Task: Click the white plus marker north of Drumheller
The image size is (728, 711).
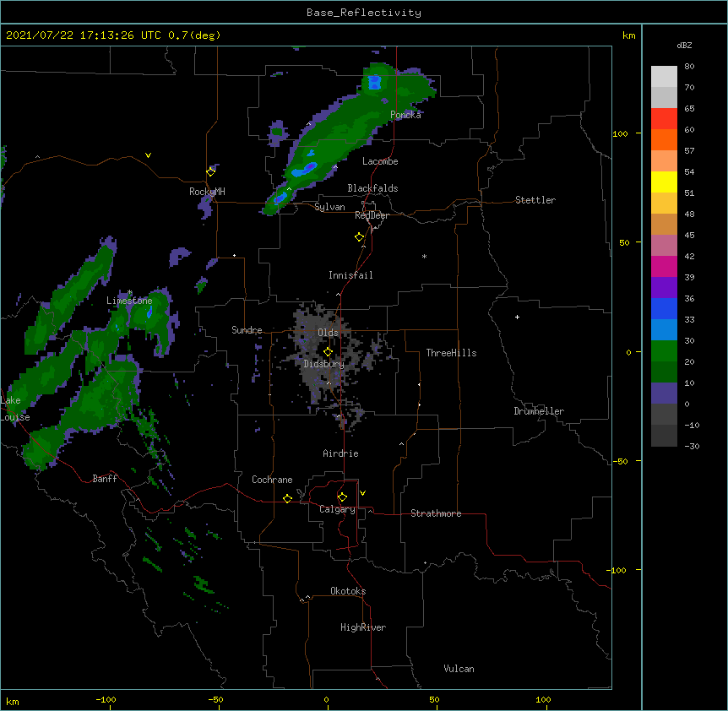Action: click(517, 317)
